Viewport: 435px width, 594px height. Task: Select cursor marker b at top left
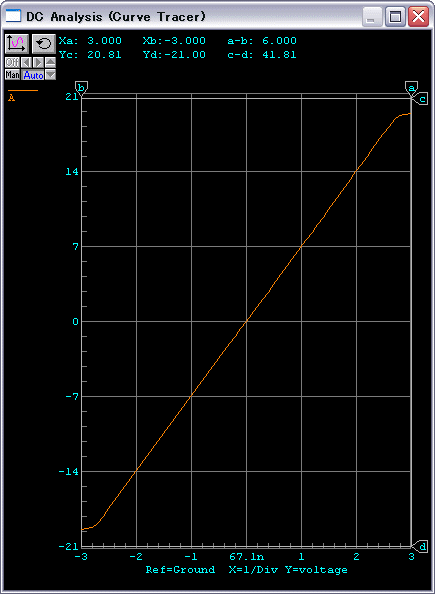81,88
